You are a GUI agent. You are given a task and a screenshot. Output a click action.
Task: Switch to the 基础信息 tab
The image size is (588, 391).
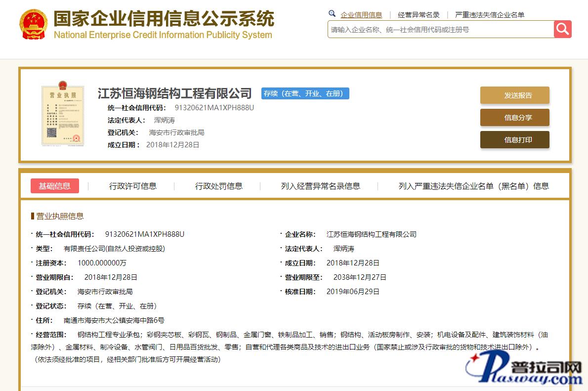(55, 186)
